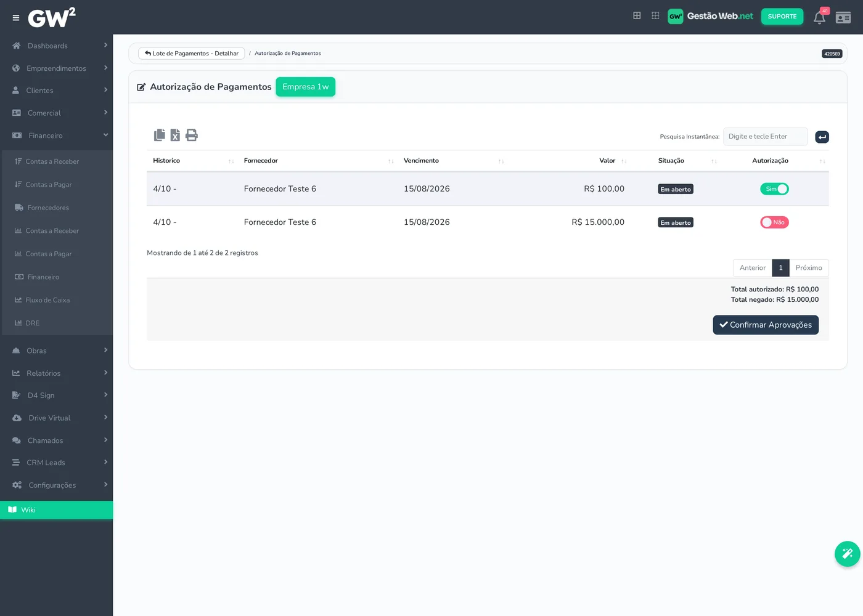Sort by the Vencimento column arrows
The width and height of the screenshot is (863, 616).
pyautogui.click(x=501, y=161)
